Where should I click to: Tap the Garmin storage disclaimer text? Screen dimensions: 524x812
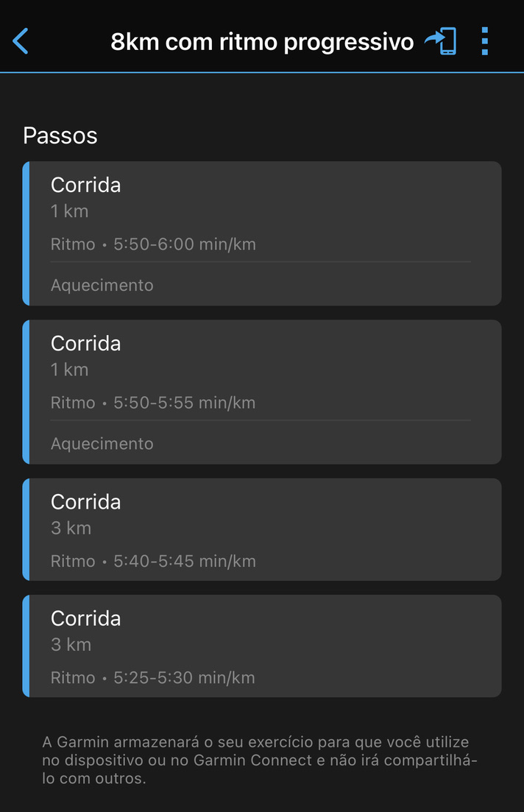[259, 760]
